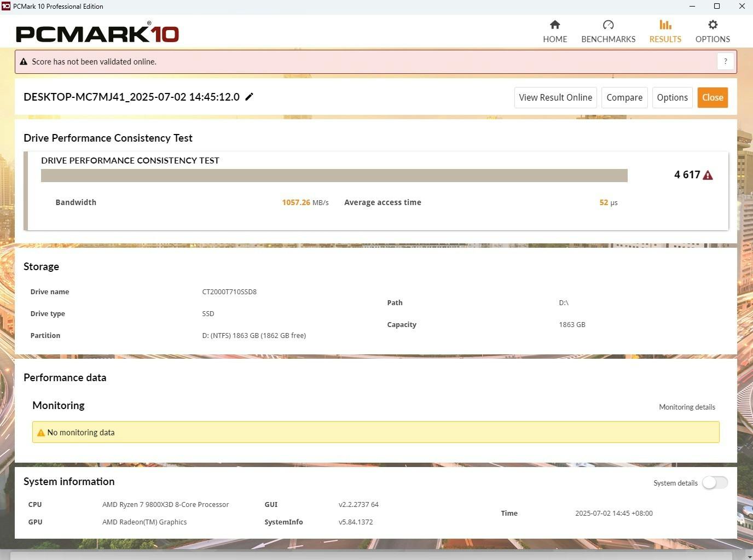
Task: Click the red warning icon beside score 4 617
Action: point(708,175)
